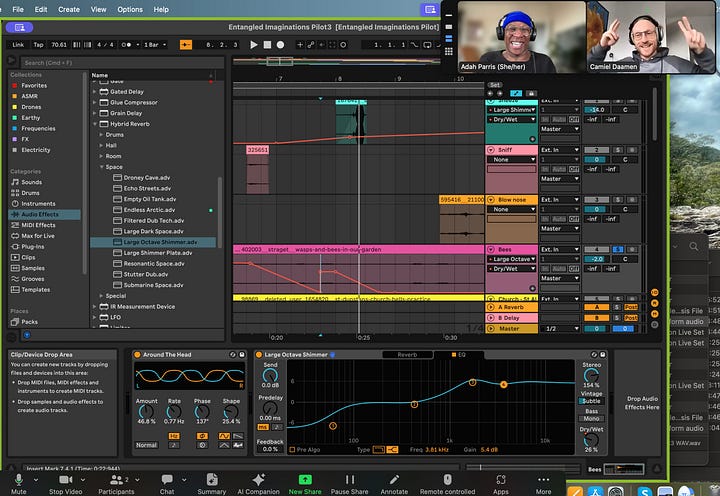Expand the Hall presets folder
The width and height of the screenshot is (720, 496).
tap(101, 145)
